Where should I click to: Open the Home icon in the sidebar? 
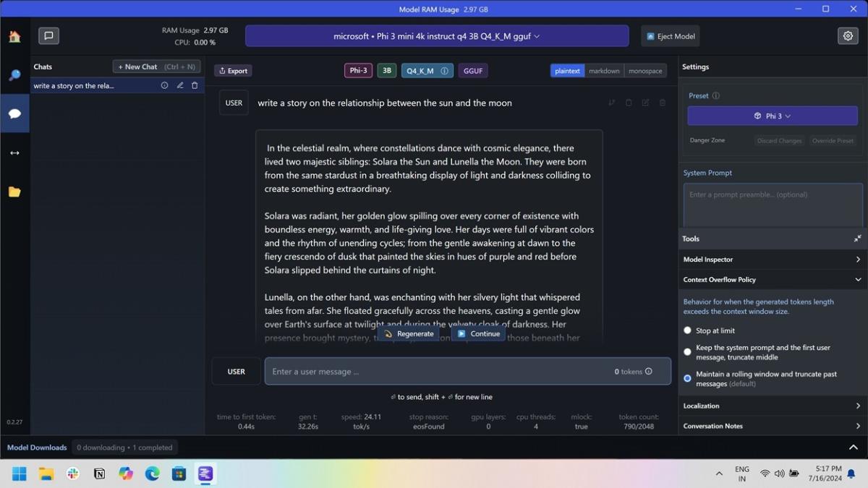[14, 37]
